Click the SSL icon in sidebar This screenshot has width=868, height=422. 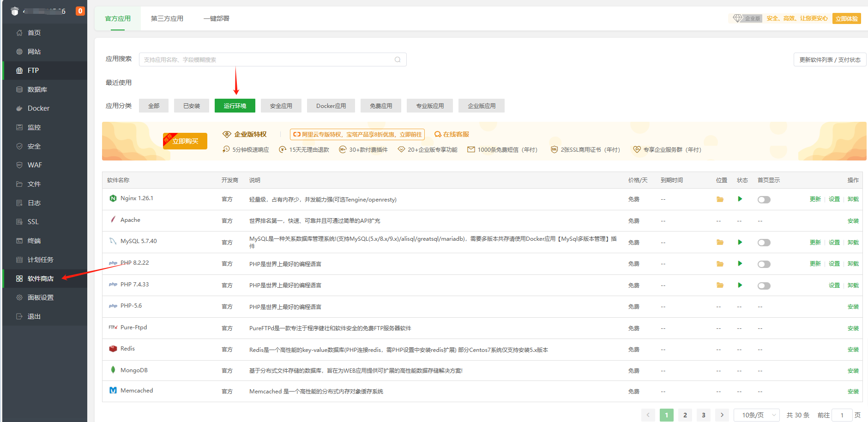tap(19, 222)
